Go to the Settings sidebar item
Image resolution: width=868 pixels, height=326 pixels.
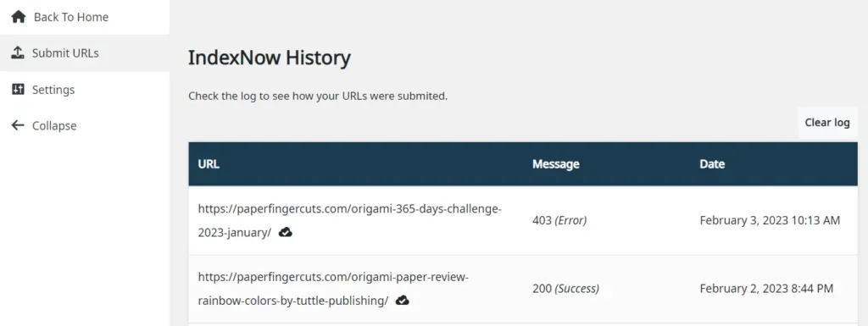click(x=85, y=90)
